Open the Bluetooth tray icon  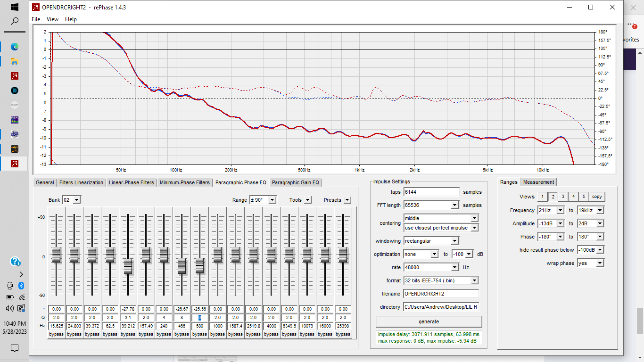tap(21, 286)
